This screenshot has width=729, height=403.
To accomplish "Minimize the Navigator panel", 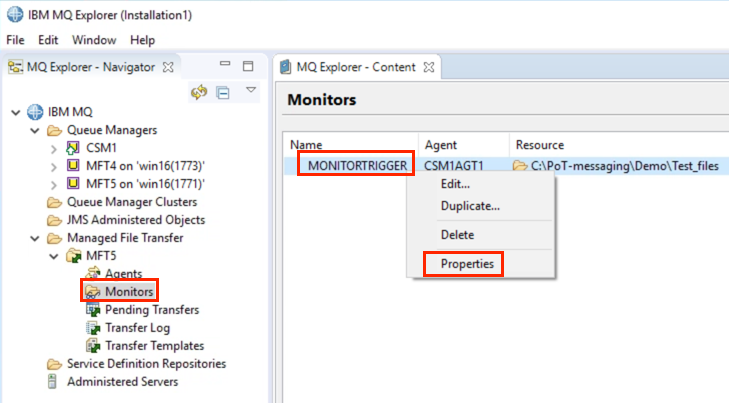I will pos(225,64).
